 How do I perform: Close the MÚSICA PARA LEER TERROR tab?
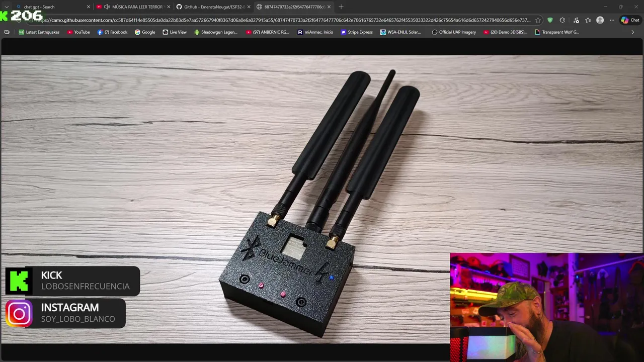pyautogui.click(x=169, y=7)
